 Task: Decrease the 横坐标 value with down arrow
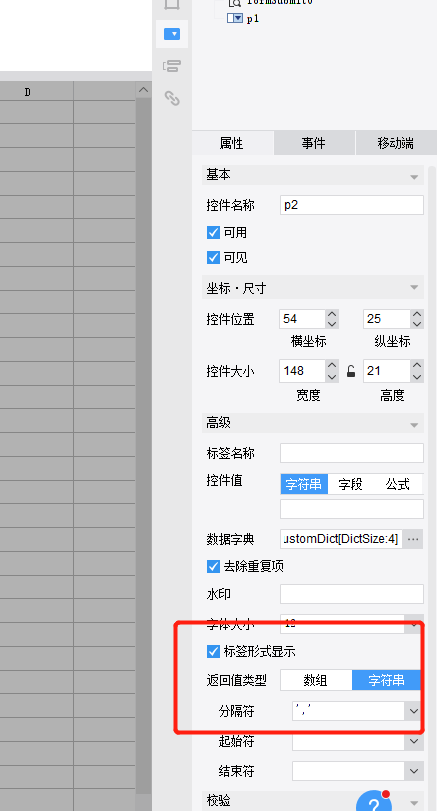[x=332, y=323]
